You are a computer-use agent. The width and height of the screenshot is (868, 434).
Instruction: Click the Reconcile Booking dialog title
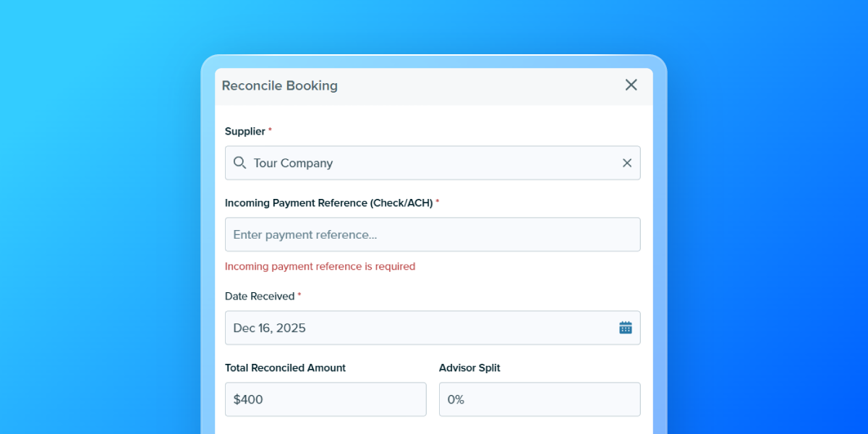click(279, 85)
